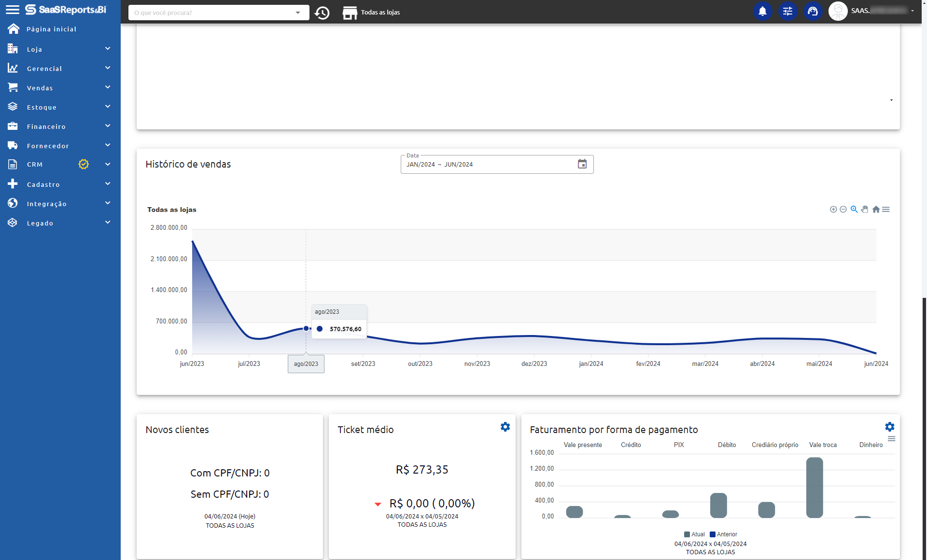Toggle the Anterior legend series
Screen dimensions: 927x560
723,534
